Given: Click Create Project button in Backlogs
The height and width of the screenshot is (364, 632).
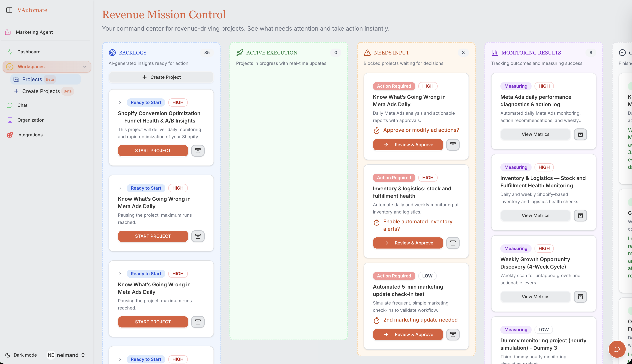Looking at the screenshot, I should [x=161, y=77].
